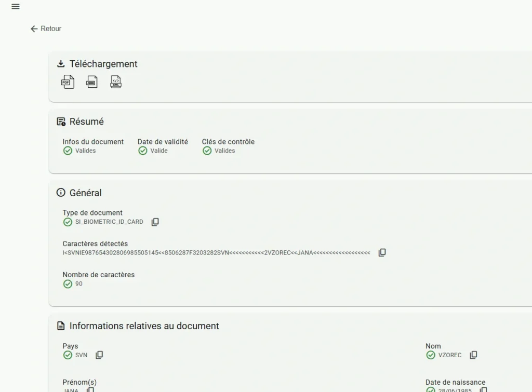
Task: Open the hamburger menu
Action: (16, 6)
